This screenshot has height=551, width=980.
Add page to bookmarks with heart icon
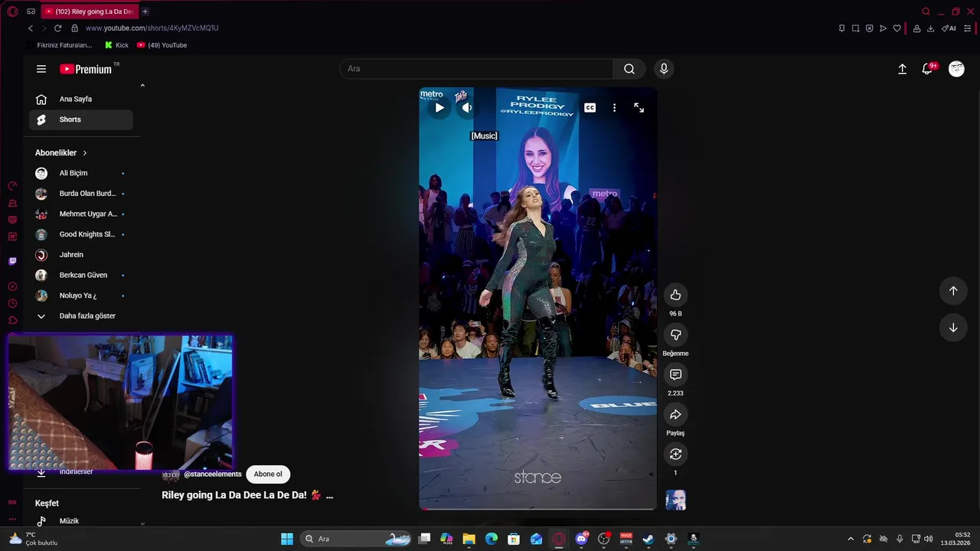click(897, 28)
